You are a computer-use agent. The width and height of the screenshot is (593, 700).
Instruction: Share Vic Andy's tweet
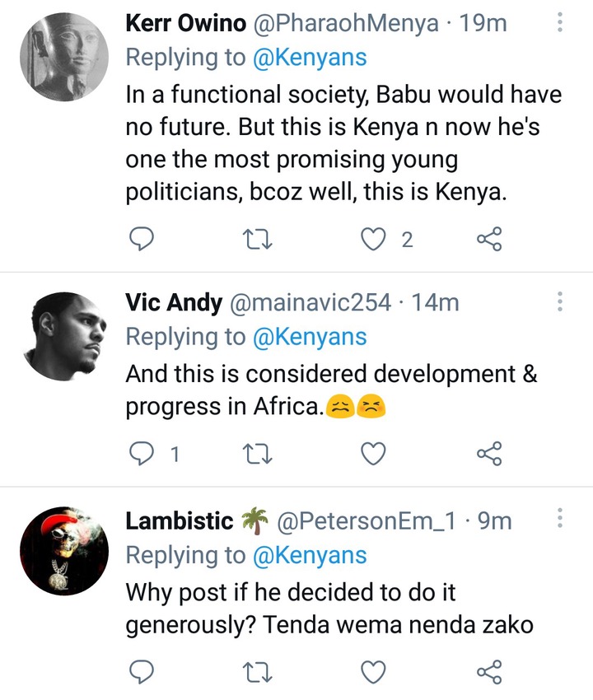489,454
